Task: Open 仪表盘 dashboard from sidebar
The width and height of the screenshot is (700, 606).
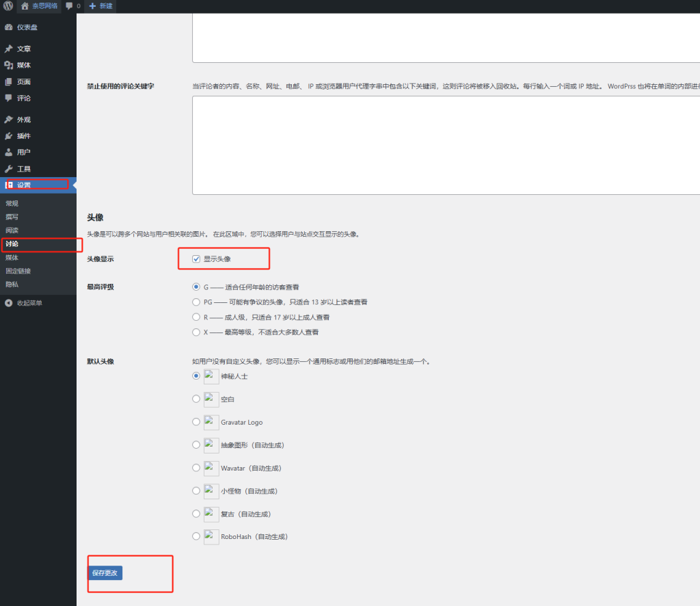Action: tap(27, 27)
